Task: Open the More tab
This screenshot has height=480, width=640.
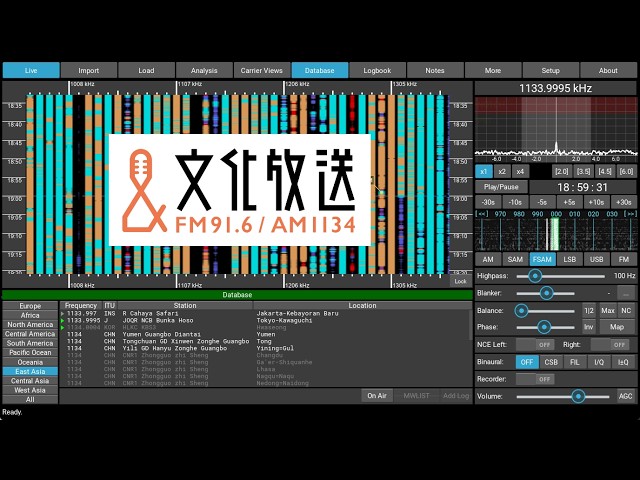Action: point(493,70)
